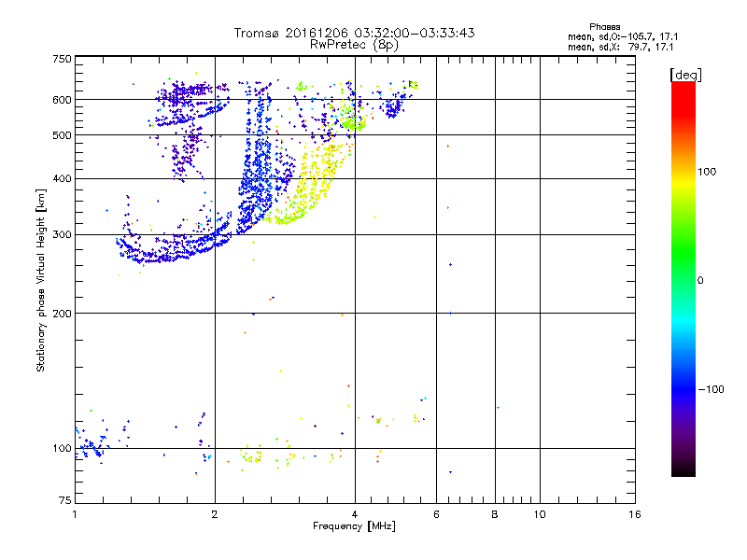Click the 'Frequency [MHz]' x-axis title
747x560 pixels.
pyautogui.click(x=354, y=526)
